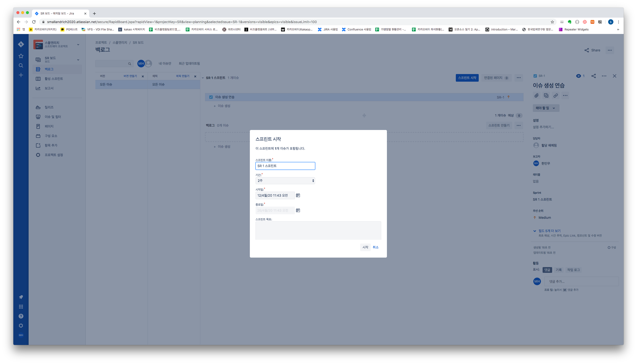Click the 스프린트 목표 text area
Screen dimensions: 637x364
(x=318, y=230)
